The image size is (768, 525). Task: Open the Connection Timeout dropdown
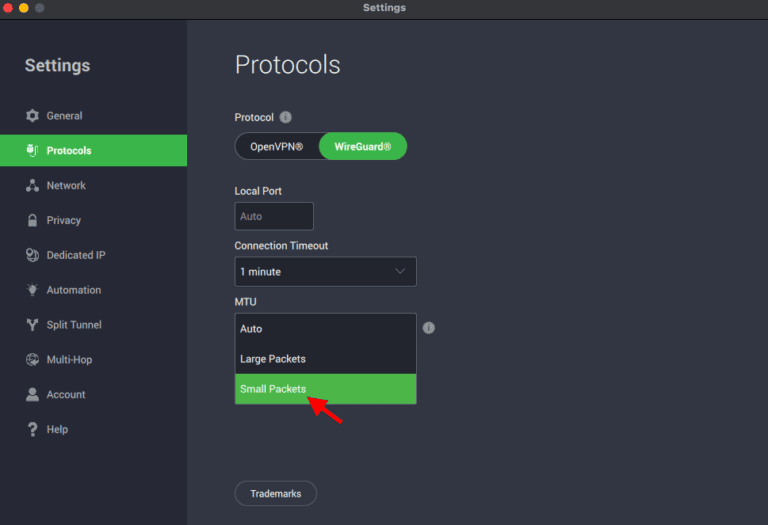click(325, 272)
